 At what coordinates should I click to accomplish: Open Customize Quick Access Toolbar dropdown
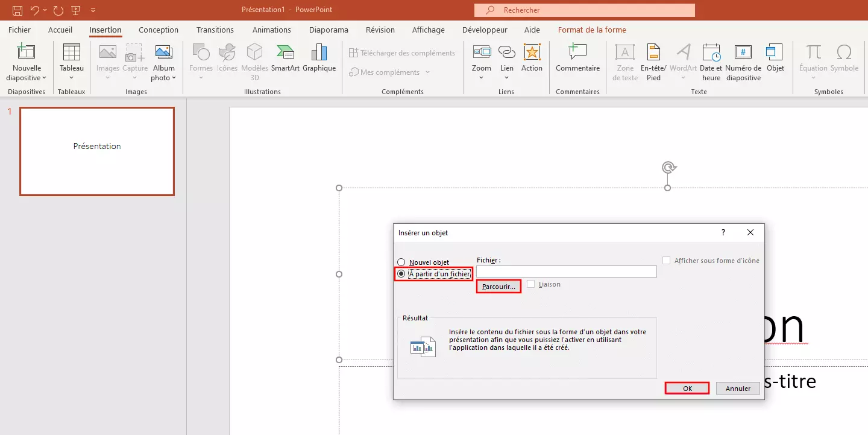point(93,10)
